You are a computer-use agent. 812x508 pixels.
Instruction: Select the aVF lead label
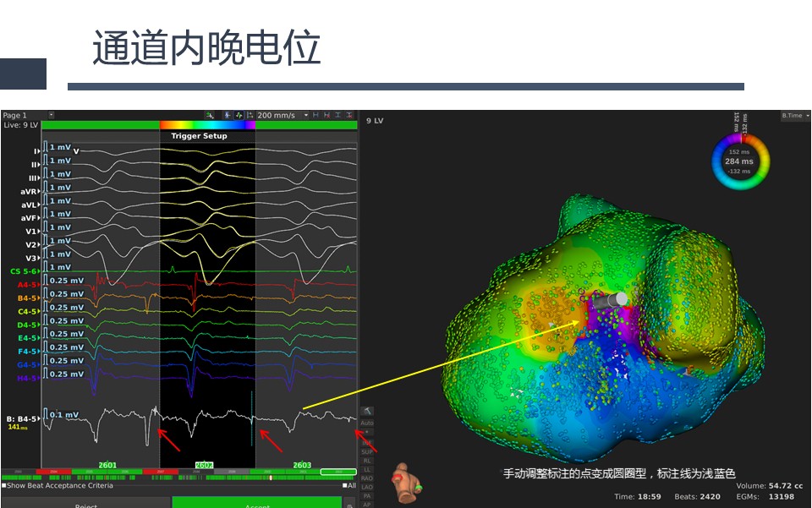29,218
